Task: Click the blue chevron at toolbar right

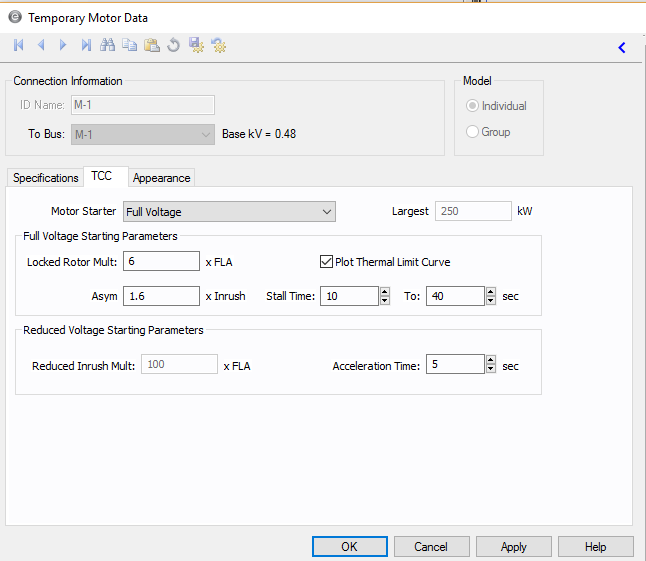Action: tap(622, 47)
